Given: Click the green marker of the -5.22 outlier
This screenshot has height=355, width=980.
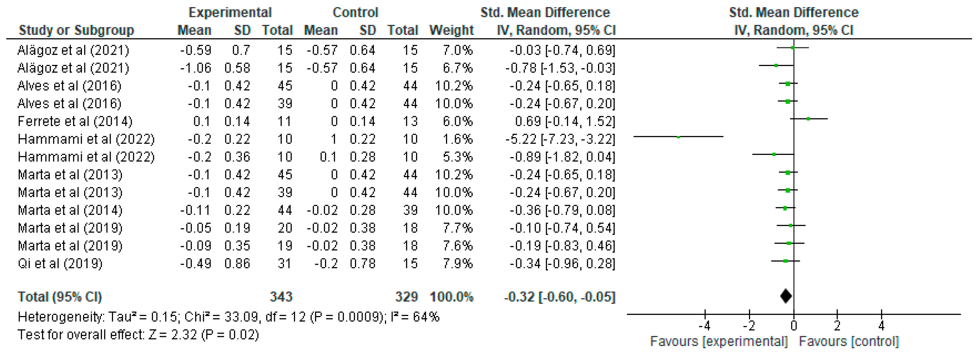Looking at the screenshot, I should pyautogui.click(x=678, y=137).
